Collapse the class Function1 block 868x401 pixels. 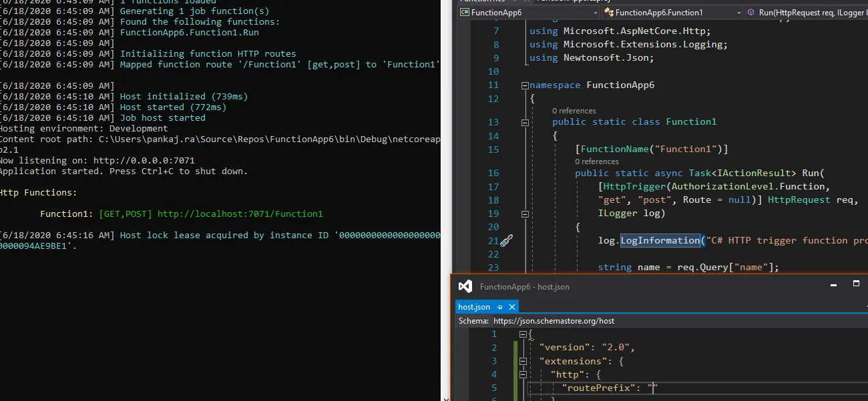(525, 122)
